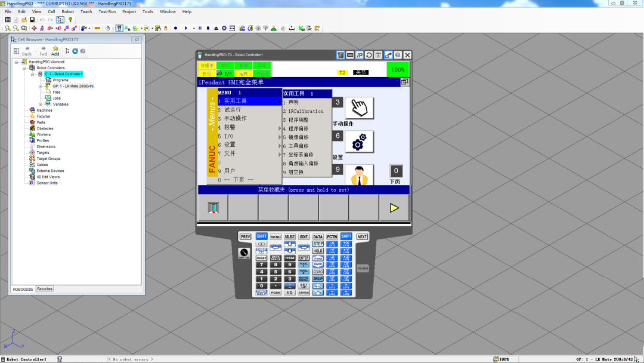Screen dimensions: 644x363
Task: Click the -% speed key on pendant
Action: coord(318,293)
